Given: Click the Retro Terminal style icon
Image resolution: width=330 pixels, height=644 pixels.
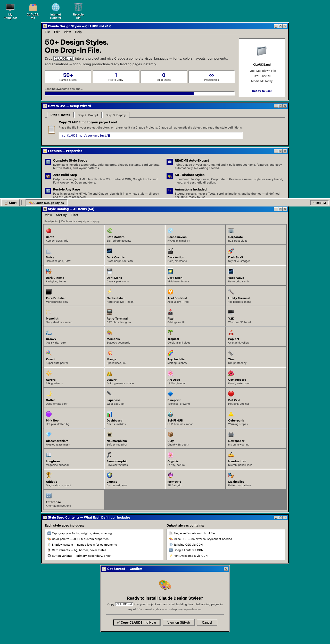Looking at the screenshot, I should [110, 312].
